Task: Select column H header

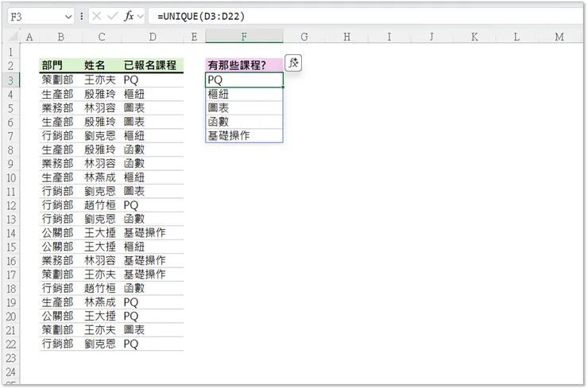Action: click(347, 37)
